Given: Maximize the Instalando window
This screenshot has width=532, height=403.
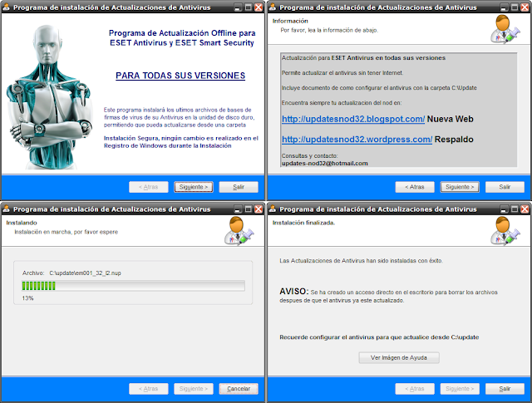Looking at the screenshot, I should pos(249,209).
